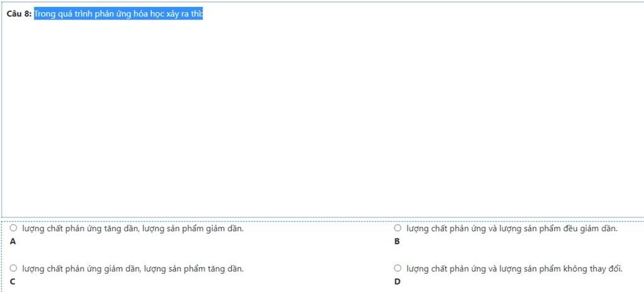Click answer text 'lượng chất phản ứng giảm dần, lượng sản phẩm tăng dần.'

coord(133,269)
